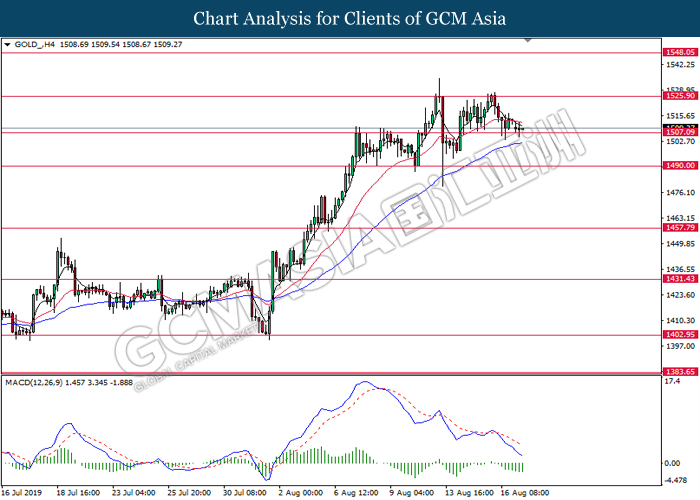The image size is (700, 500).
Task: Click the 23 Jul 04:00 time label
Action: pyautogui.click(x=133, y=493)
